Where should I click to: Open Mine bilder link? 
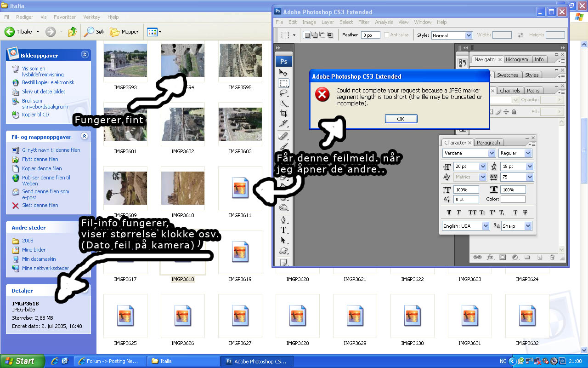34,250
